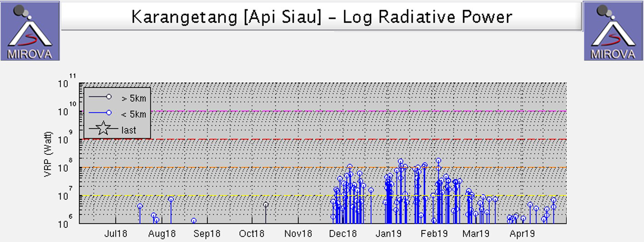The image size is (644, 242).
Task: Click the MIROVA logo at top left
Action: (x=30, y=31)
